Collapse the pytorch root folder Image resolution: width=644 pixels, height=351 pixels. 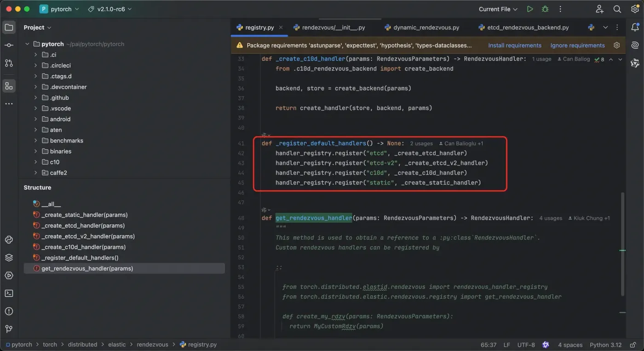click(27, 44)
